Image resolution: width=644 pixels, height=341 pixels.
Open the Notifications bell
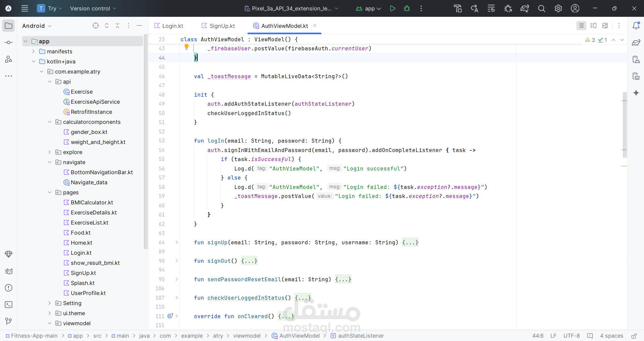(x=636, y=26)
